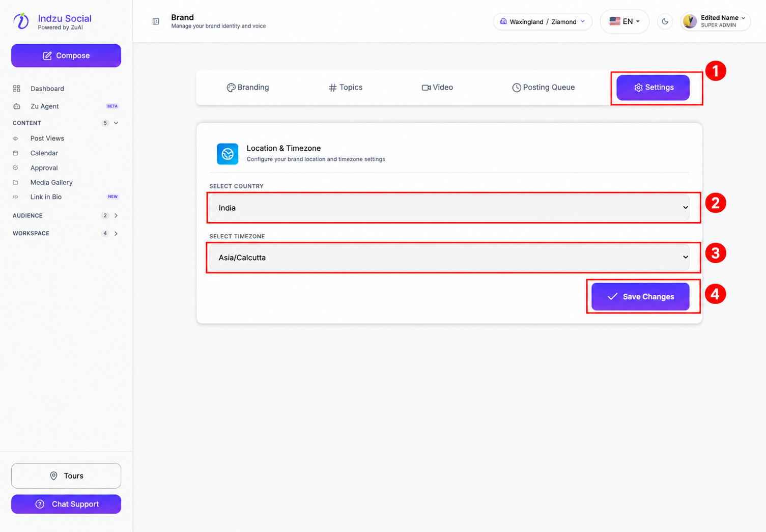Open the Select Timezone dropdown
Screen dimensions: 766x532
pos(449,258)
